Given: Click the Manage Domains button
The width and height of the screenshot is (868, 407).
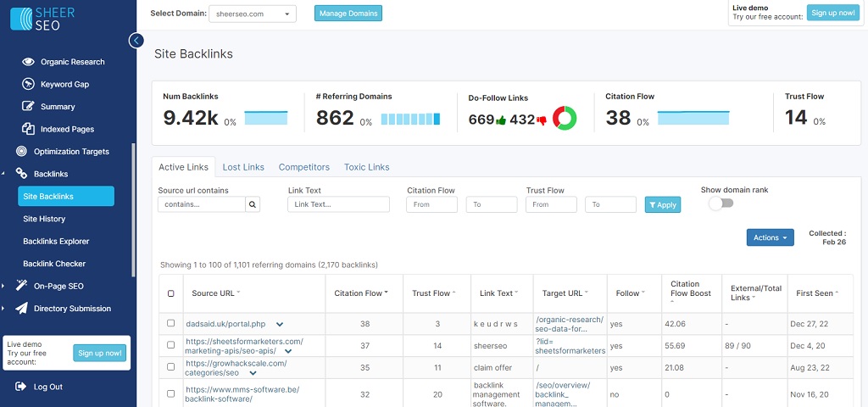Looking at the screenshot, I should click(x=348, y=14).
